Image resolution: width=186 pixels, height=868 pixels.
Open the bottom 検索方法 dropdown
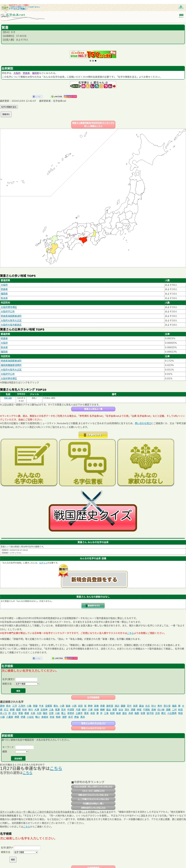point(26,852)
